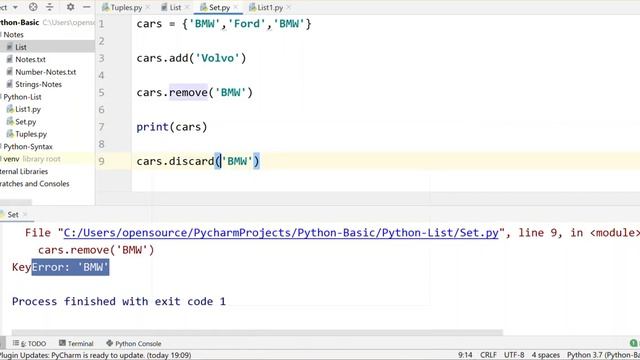Click the collapse all icon in Project panel

pos(50,7)
